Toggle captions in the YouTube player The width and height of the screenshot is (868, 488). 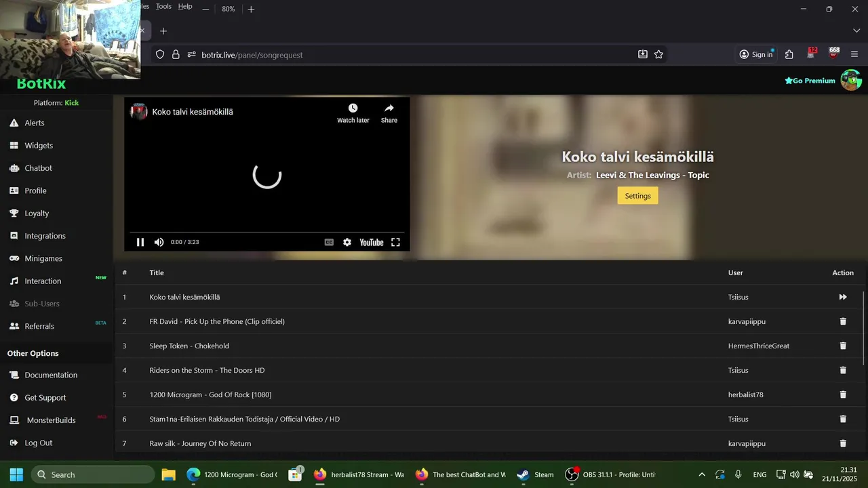(329, 242)
